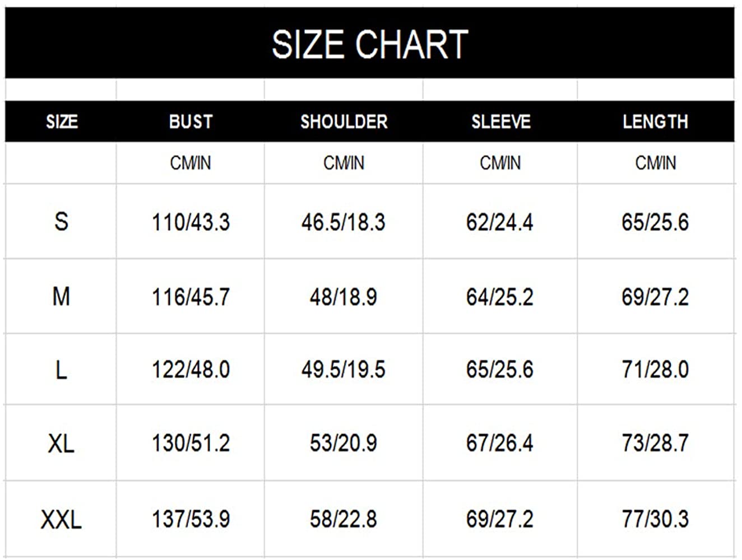Click the CM/IN unit under BUST

click(x=191, y=163)
